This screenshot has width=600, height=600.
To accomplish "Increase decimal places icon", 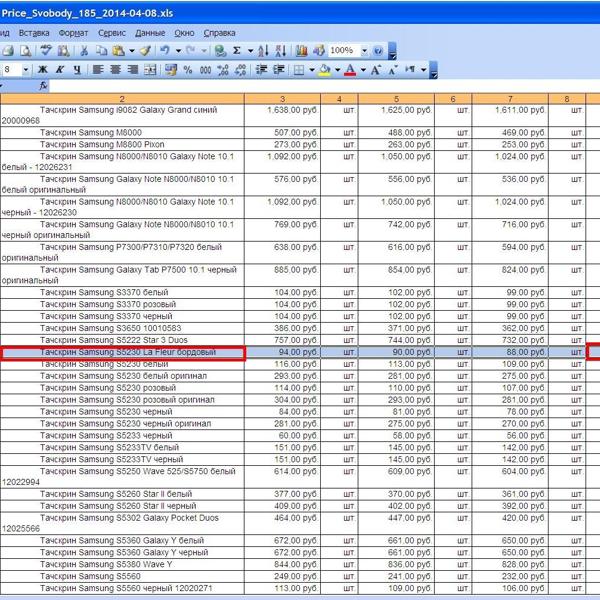I will [223, 70].
